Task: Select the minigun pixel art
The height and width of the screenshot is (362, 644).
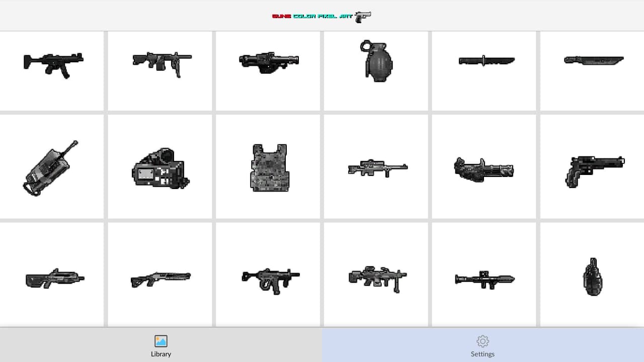Action: tap(485, 167)
